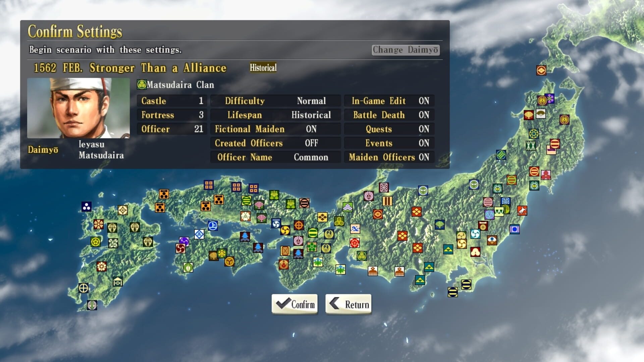This screenshot has height=362, width=644.
Task: Click the yellow triple-triangle Hojo crest in Kanto
Action: click(x=448, y=249)
